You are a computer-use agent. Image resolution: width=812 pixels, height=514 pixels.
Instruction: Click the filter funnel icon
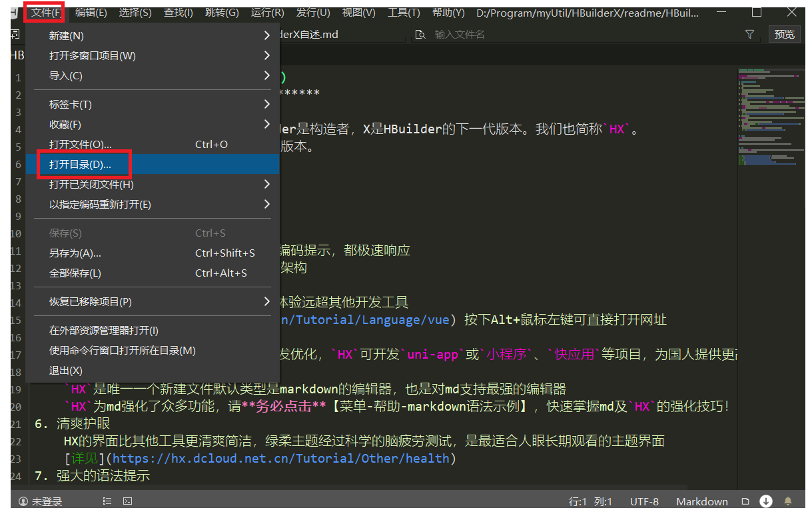(749, 34)
